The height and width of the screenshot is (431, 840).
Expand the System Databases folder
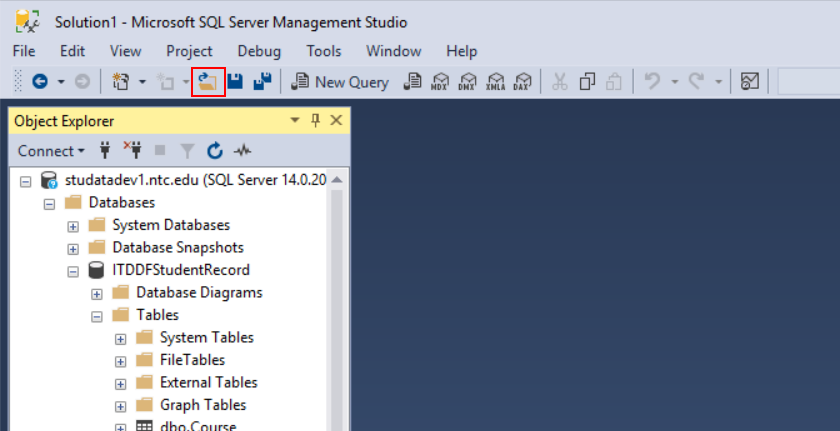(73, 226)
